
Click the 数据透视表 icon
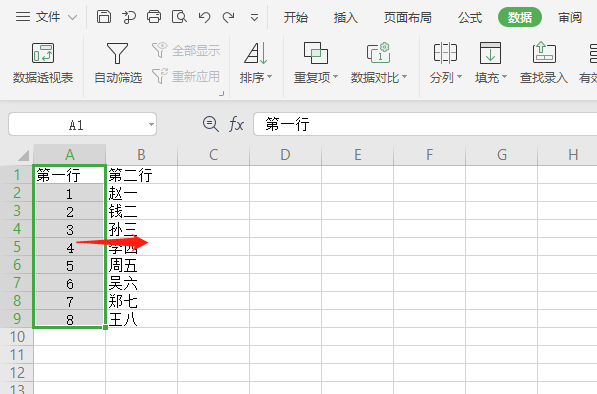pyautogui.click(x=43, y=53)
